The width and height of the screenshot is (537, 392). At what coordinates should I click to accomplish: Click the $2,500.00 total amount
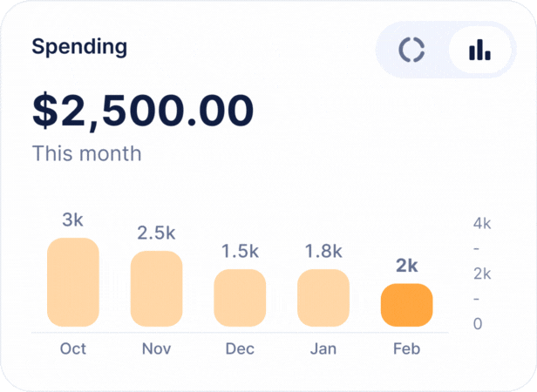click(143, 110)
